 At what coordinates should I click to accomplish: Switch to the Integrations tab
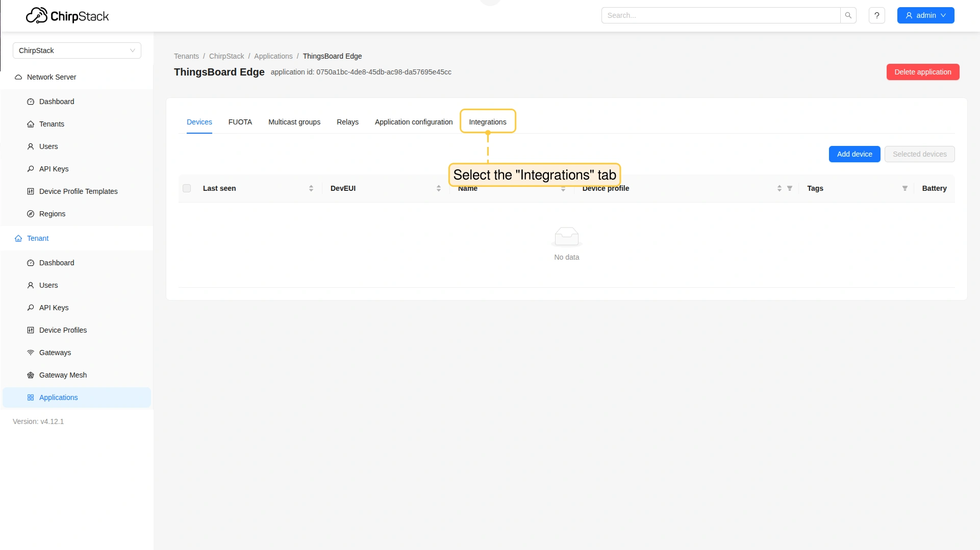coord(487,122)
